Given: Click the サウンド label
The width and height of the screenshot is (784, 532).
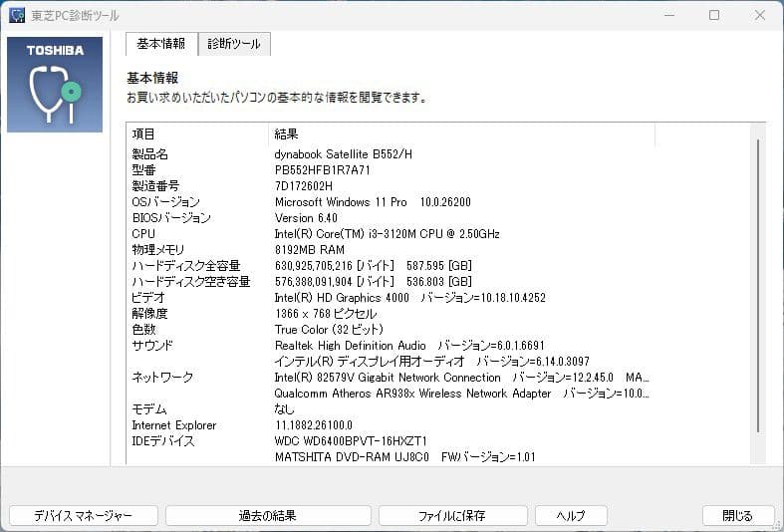Looking at the screenshot, I should click(x=152, y=346).
